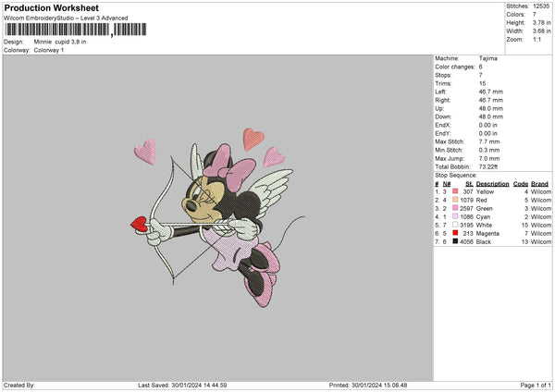This screenshot has width=555, height=392.
Task: Click the 'Green' description in stop 3
Action: [x=484, y=208]
